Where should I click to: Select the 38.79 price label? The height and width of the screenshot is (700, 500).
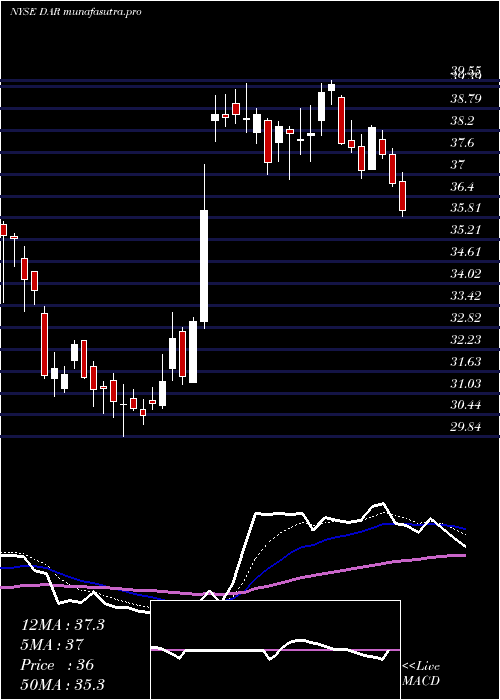(466, 98)
